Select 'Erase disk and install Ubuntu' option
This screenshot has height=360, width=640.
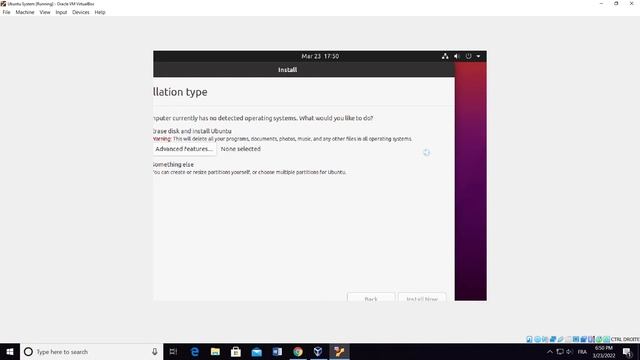pyautogui.click(x=192, y=131)
